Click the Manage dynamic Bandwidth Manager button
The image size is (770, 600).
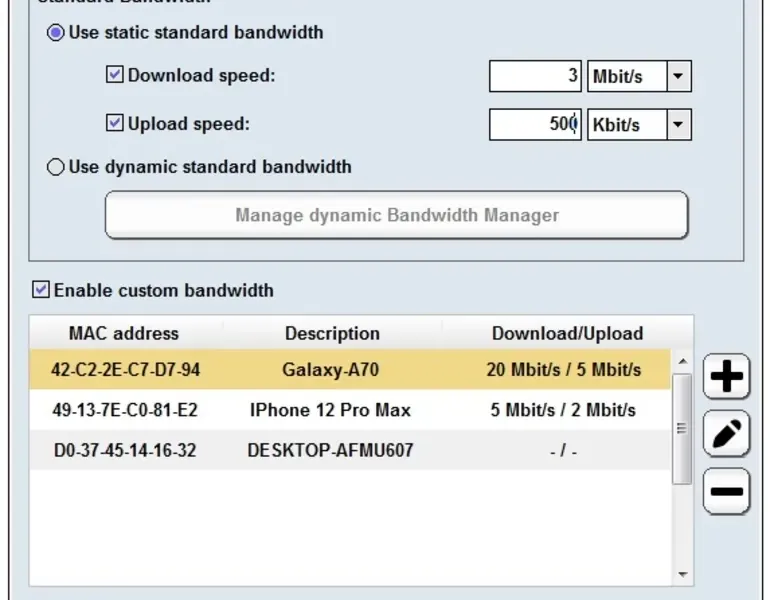tap(396, 215)
